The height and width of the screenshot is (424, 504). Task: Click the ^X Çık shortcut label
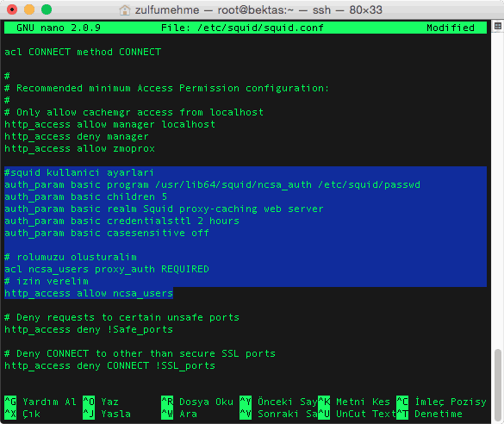tap(22, 414)
